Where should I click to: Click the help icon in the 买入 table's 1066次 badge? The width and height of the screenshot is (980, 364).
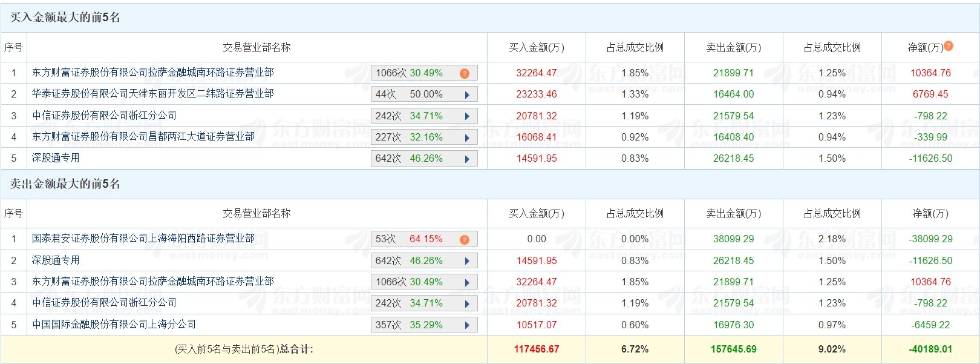(465, 73)
